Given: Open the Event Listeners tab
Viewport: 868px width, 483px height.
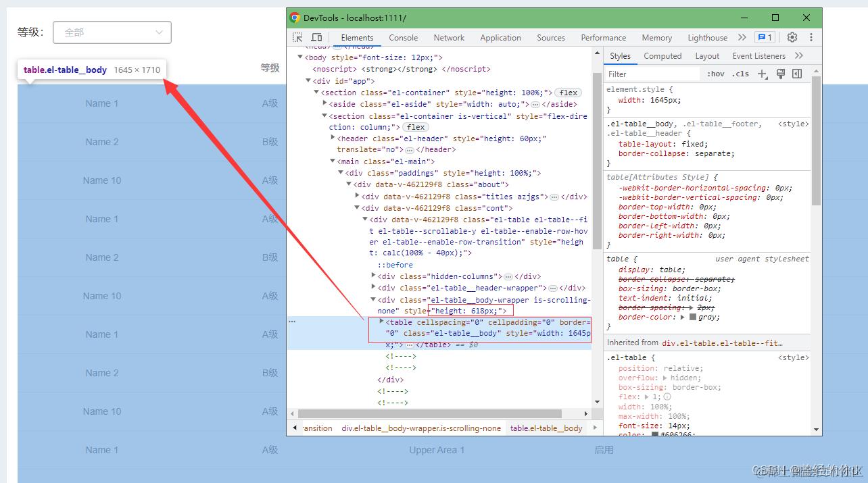Looking at the screenshot, I should point(758,56).
